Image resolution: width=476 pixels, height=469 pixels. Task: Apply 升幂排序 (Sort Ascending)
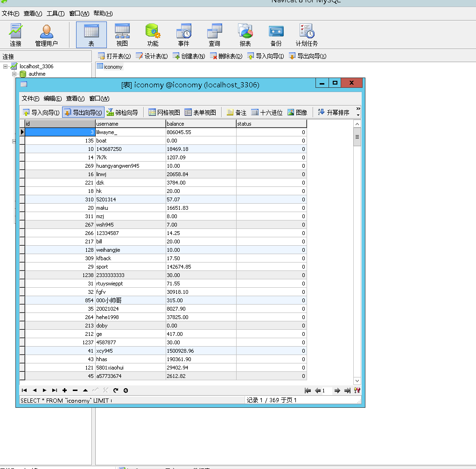pos(334,113)
